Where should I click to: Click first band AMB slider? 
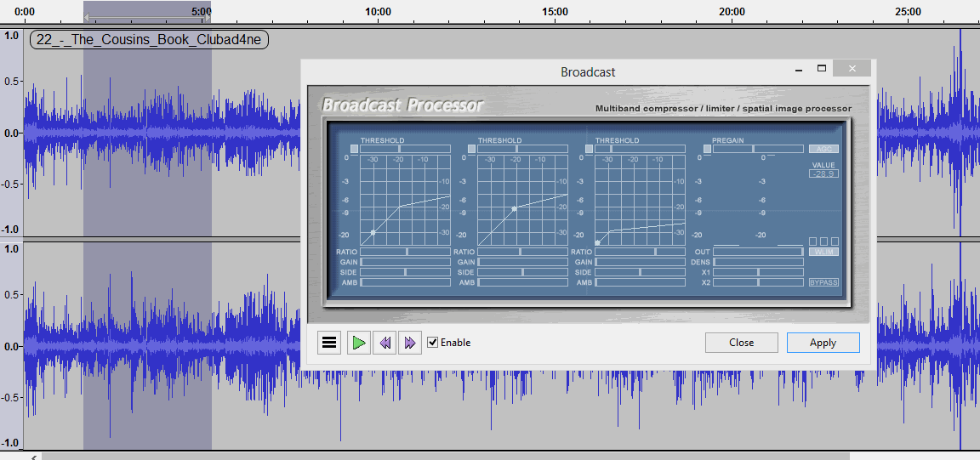point(406,282)
